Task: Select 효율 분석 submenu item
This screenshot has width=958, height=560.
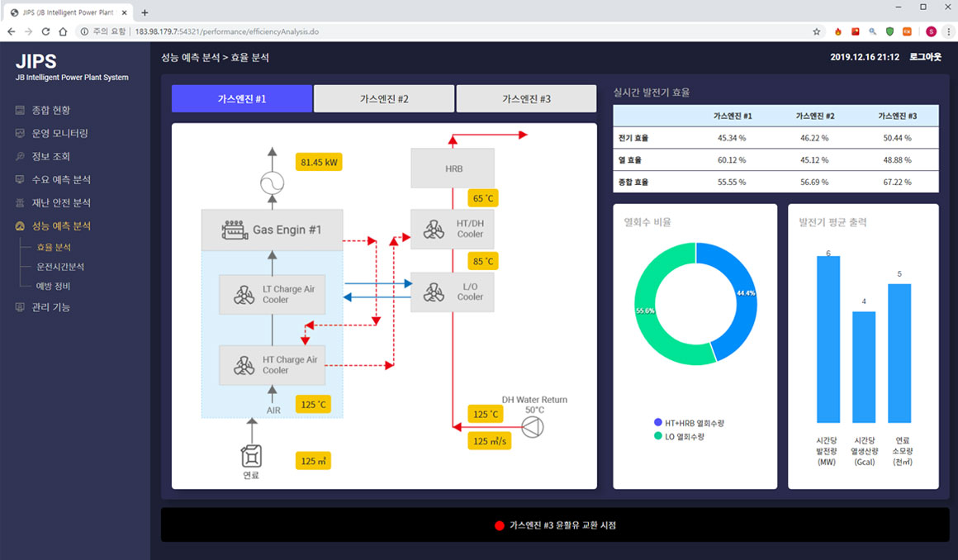Action: (x=54, y=247)
